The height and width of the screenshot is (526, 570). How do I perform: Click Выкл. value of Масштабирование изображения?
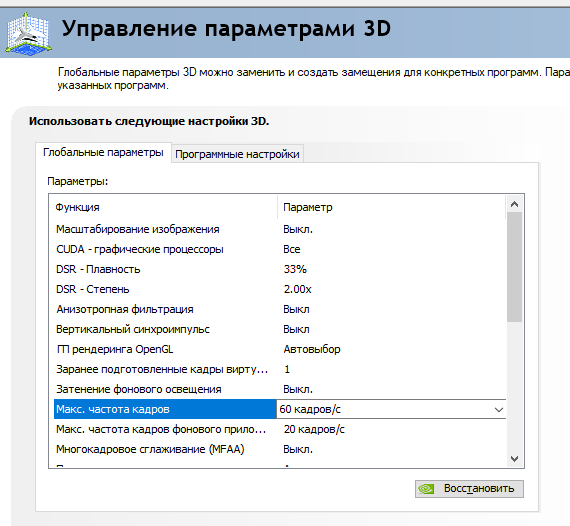coord(298,229)
